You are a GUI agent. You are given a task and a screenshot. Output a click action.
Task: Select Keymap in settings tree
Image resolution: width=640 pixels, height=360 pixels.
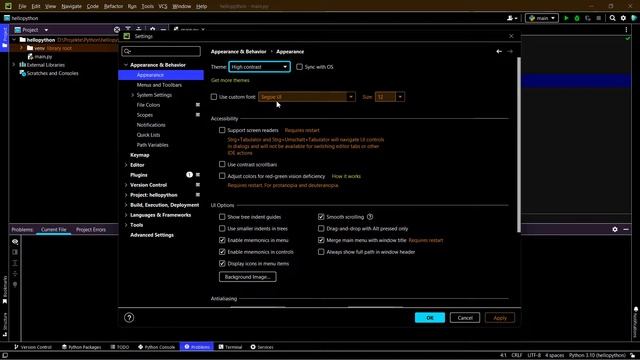140,155
